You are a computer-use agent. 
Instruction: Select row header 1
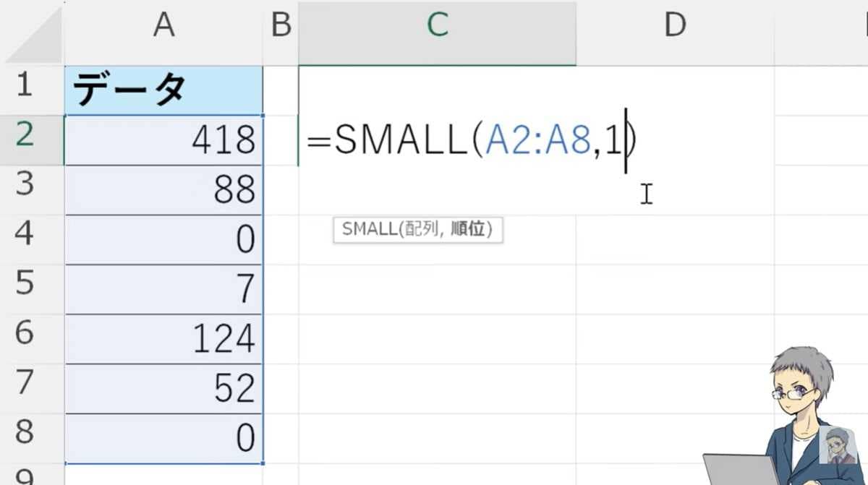27,85
